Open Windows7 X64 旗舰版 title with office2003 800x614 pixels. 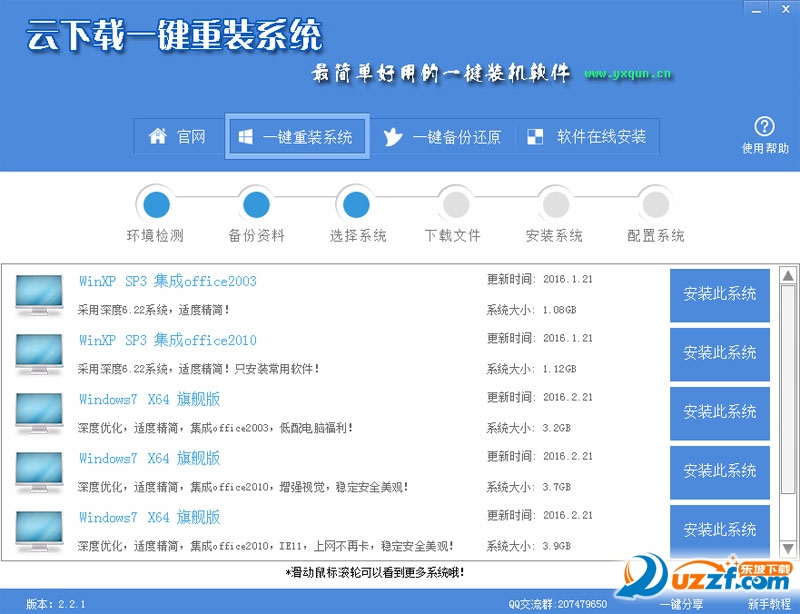pos(149,399)
